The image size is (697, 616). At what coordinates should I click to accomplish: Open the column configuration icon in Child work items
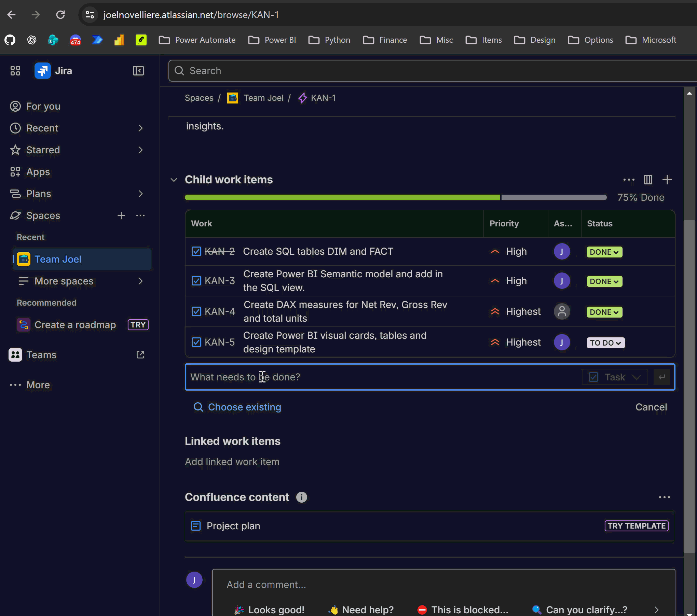[648, 180]
